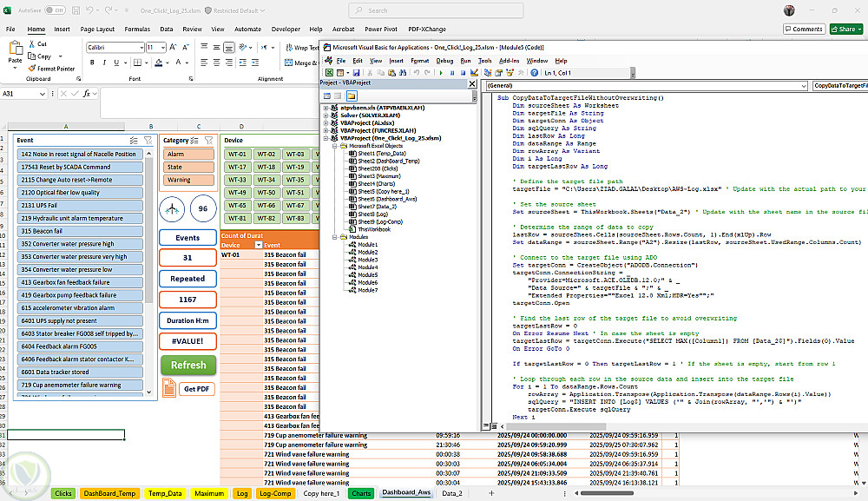Click the Get PDF button

tap(196, 389)
